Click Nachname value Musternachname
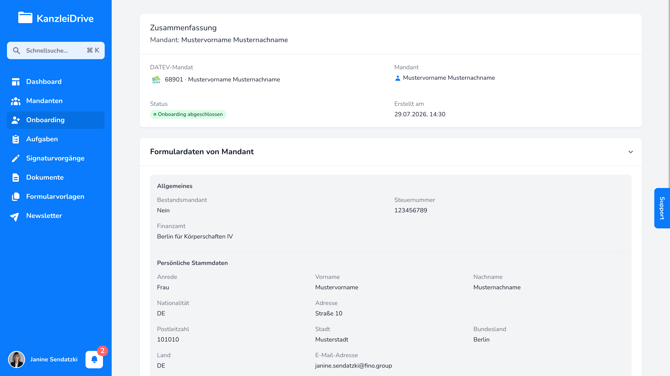 point(497,288)
